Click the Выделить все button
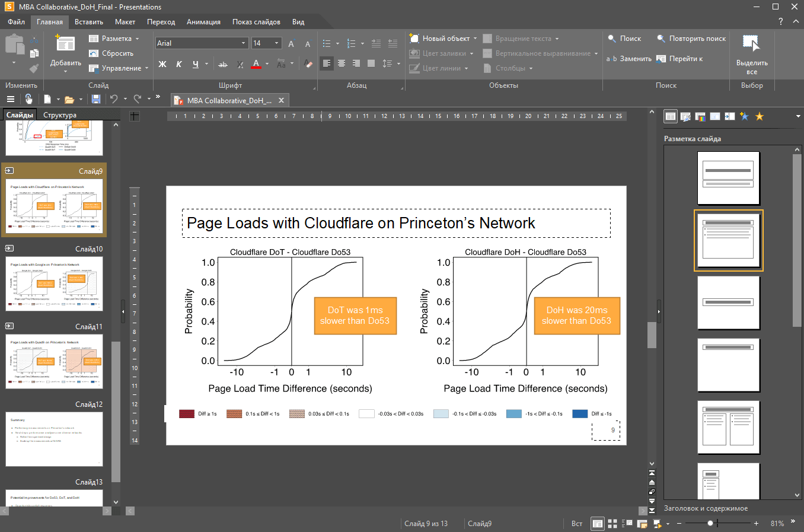Viewport: 804px width, 532px height. click(752, 55)
